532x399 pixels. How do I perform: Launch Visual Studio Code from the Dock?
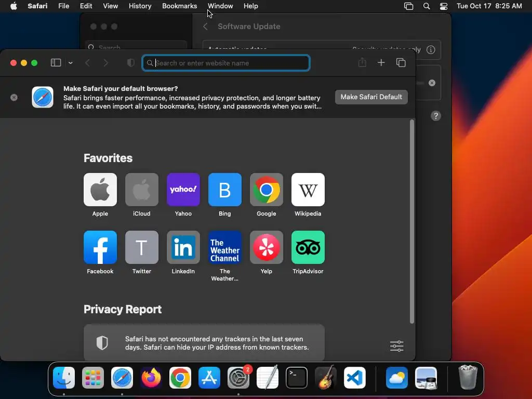tap(354, 378)
